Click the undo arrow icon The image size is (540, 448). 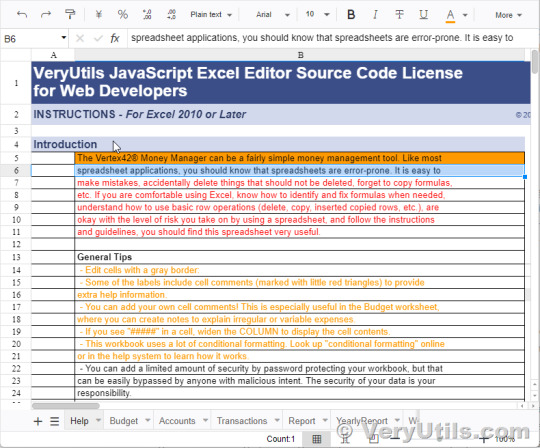(22, 14)
